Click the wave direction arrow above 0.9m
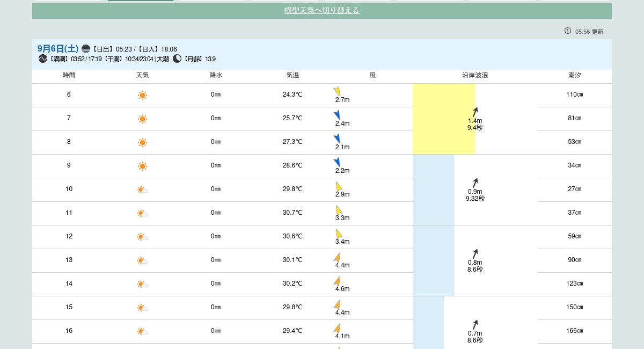Image resolution: width=644 pixels, height=349 pixels. (475, 183)
